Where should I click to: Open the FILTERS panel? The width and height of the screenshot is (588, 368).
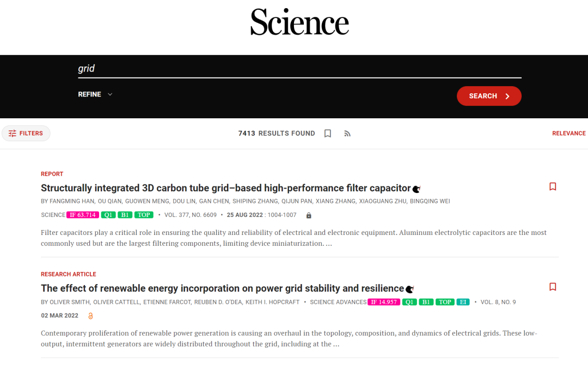[x=26, y=133]
